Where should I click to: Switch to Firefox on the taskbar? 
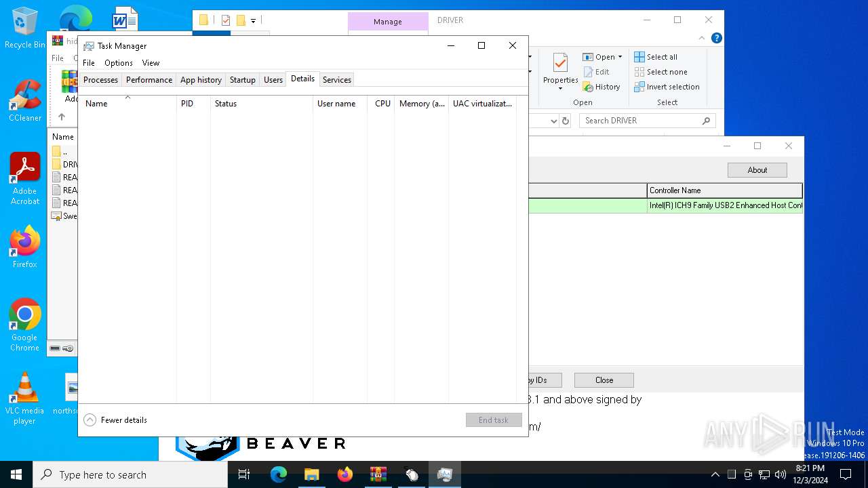344,474
